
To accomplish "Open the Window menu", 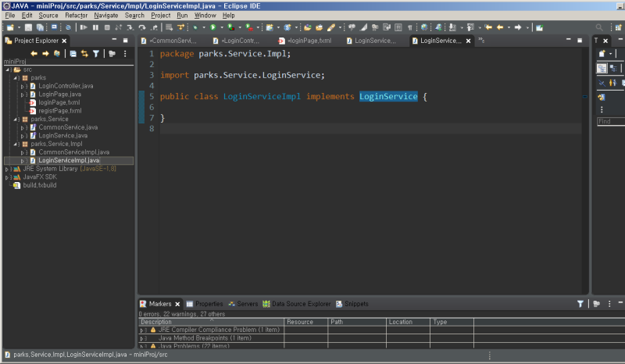I will pos(205,15).
